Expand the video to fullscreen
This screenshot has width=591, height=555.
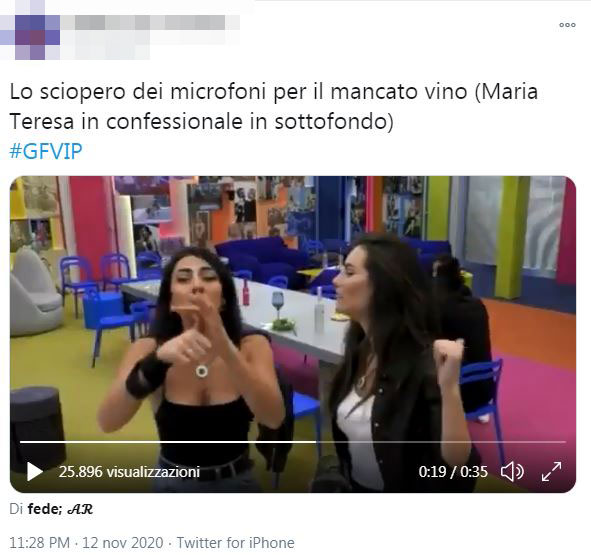pyautogui.click(x=551, y=472)
